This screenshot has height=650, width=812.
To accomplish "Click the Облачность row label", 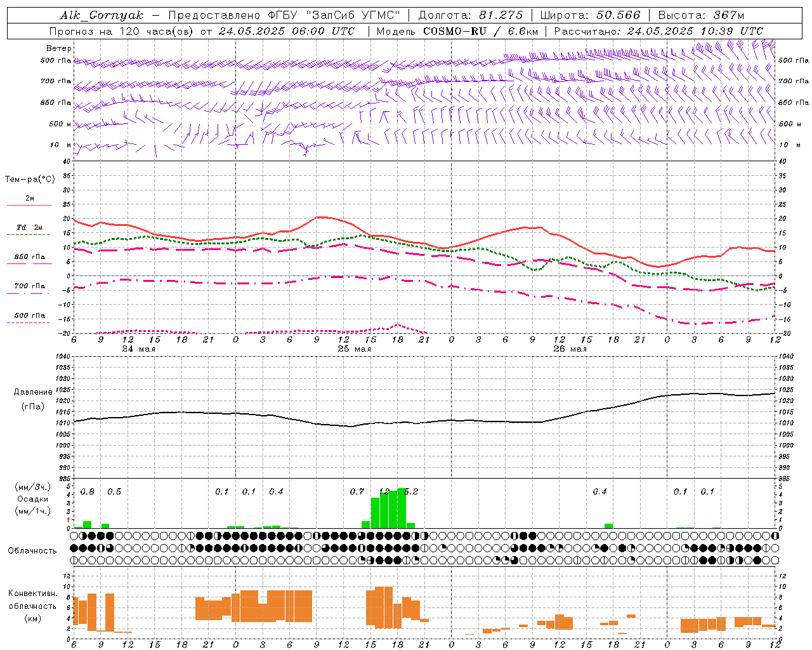I will pos(32,550).
